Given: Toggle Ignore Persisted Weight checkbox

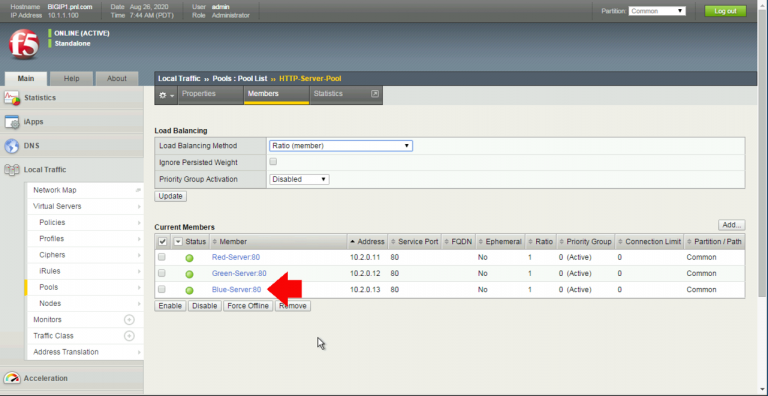Looking at the screenshot, I should click(x=273, y=162).
